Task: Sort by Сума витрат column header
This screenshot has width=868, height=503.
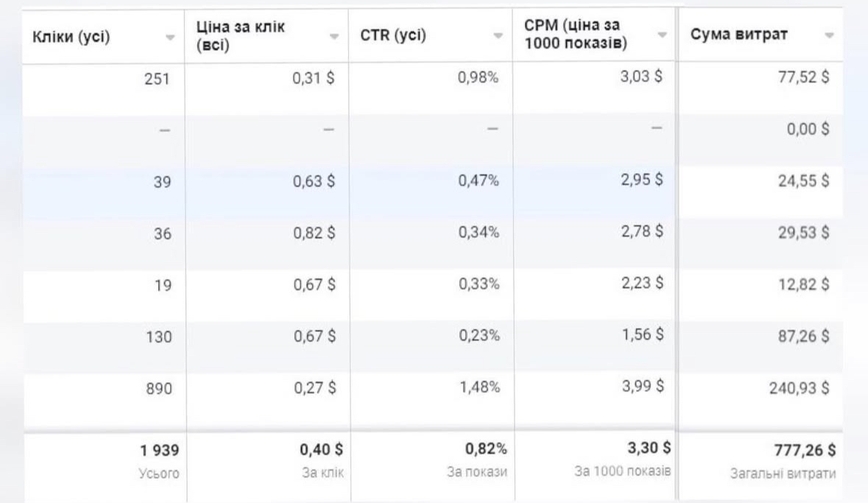Action: click(x=738, y=35)
